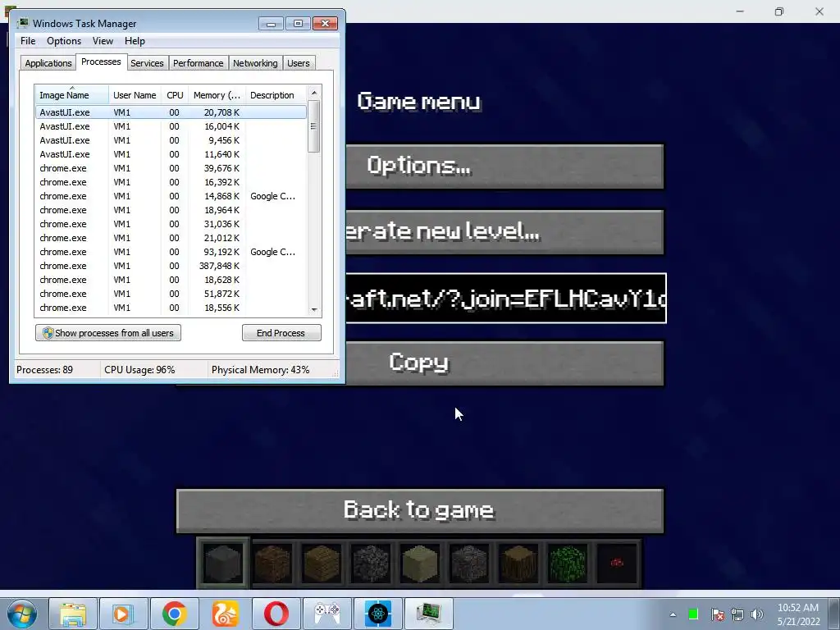This screenshot has height=630, width=840.
Task: Select chrome.exe process using 387,848 K
Action: 171,266
